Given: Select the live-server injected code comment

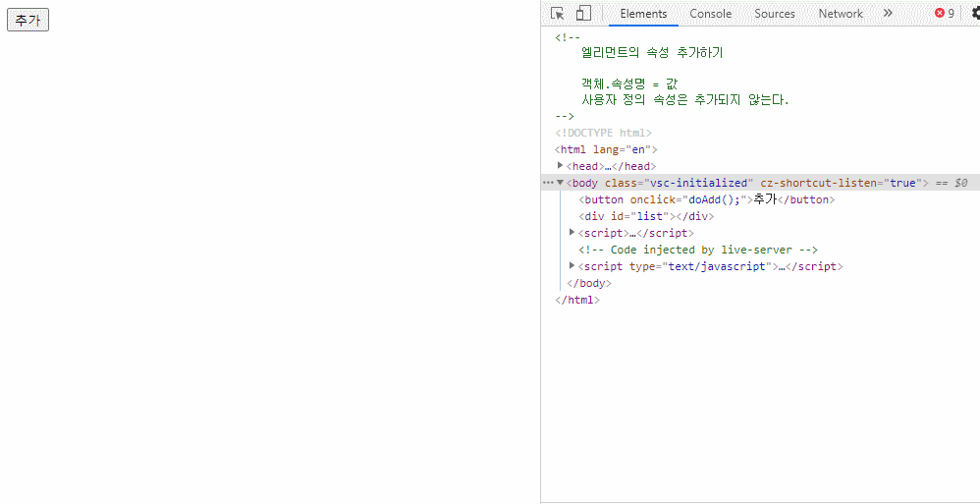Looking at the screenshot, I should (698, 250).
